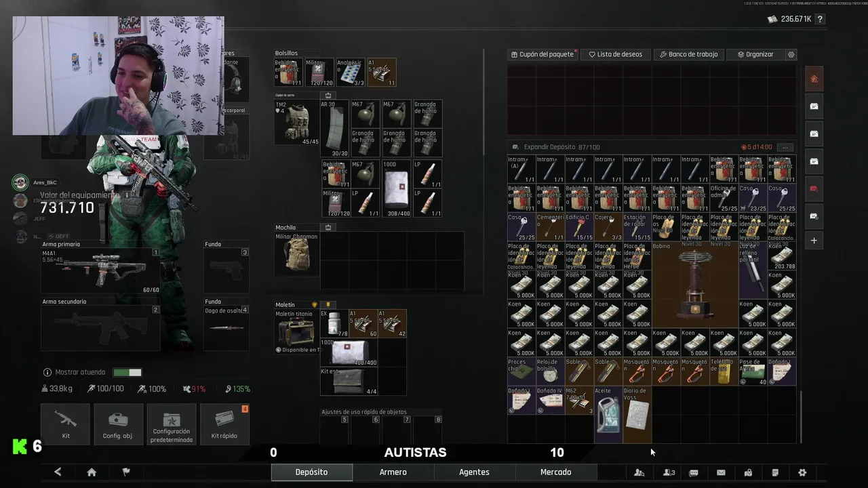Screen dimensions: 868x488
Task: Select the AR 30 magazine in rig
Action: [x=334, y=129]
